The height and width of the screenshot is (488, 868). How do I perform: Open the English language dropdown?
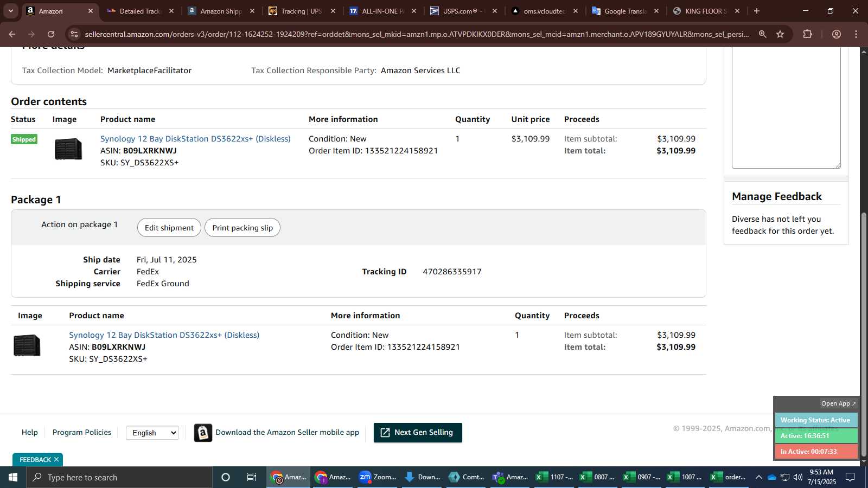click(x=152, y=433)
